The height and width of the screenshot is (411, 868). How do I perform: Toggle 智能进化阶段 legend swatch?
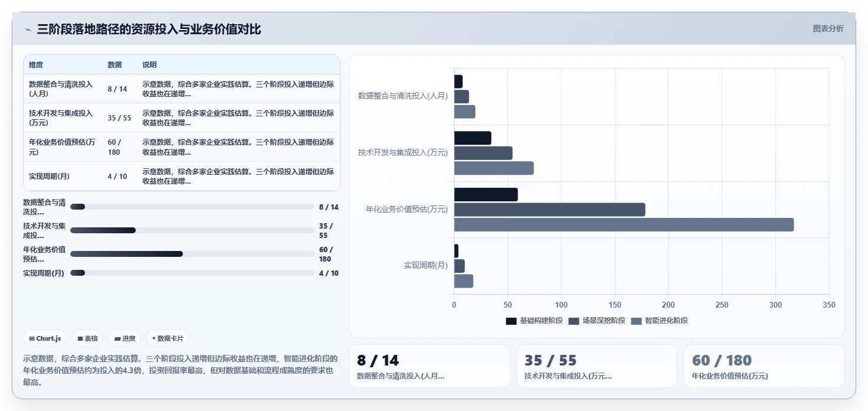pyautogui.click(x=636, y=321)
